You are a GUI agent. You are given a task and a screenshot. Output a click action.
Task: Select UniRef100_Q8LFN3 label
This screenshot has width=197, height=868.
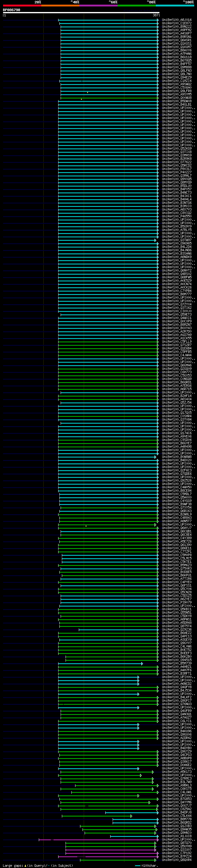click(x=177, y=71)
